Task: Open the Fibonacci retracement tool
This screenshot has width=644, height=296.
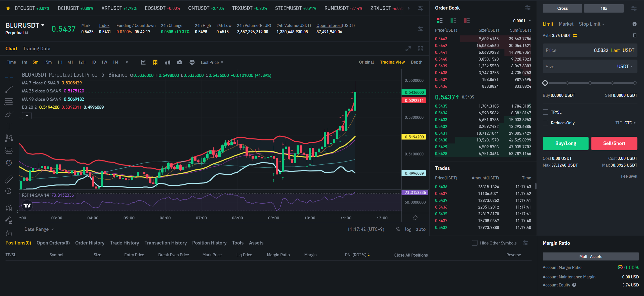Action: click(9, 102)
